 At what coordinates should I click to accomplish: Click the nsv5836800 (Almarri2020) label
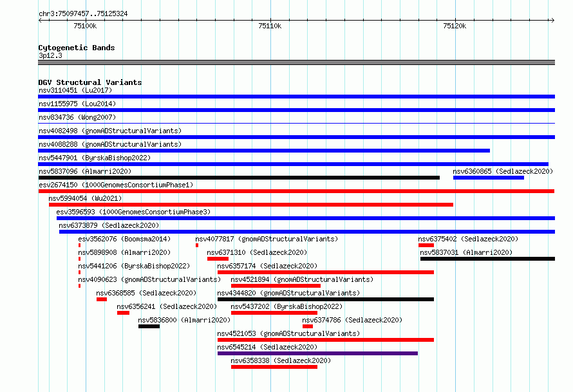[x=185, y=320]
